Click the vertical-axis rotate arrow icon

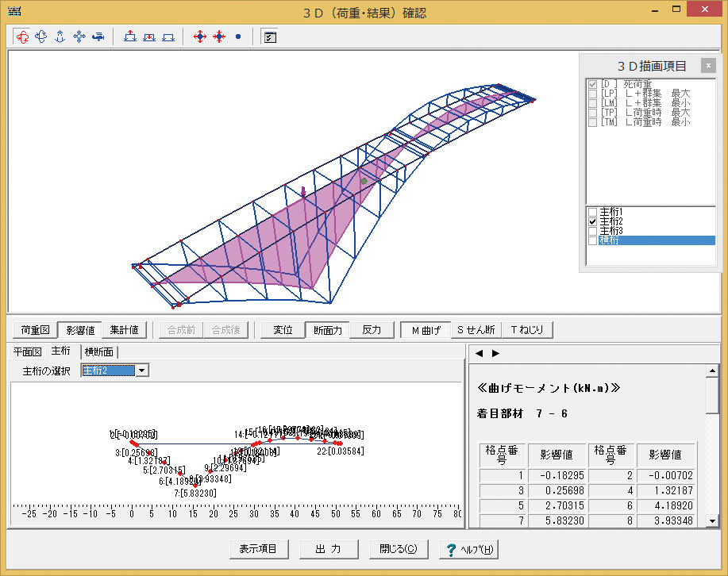pos(60,36)
